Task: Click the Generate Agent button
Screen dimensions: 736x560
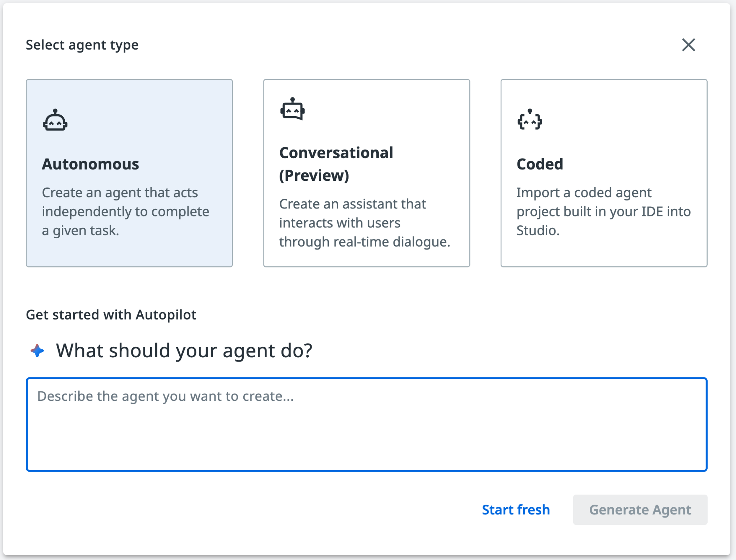Action: (x=640, y=510)
